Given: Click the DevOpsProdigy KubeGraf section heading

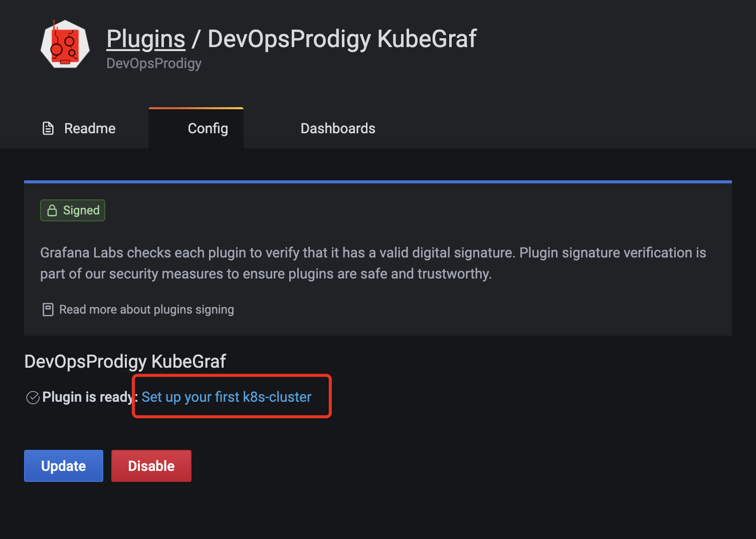Looking at the screenshot, I should pyautogui.click(x=125, y=362).
